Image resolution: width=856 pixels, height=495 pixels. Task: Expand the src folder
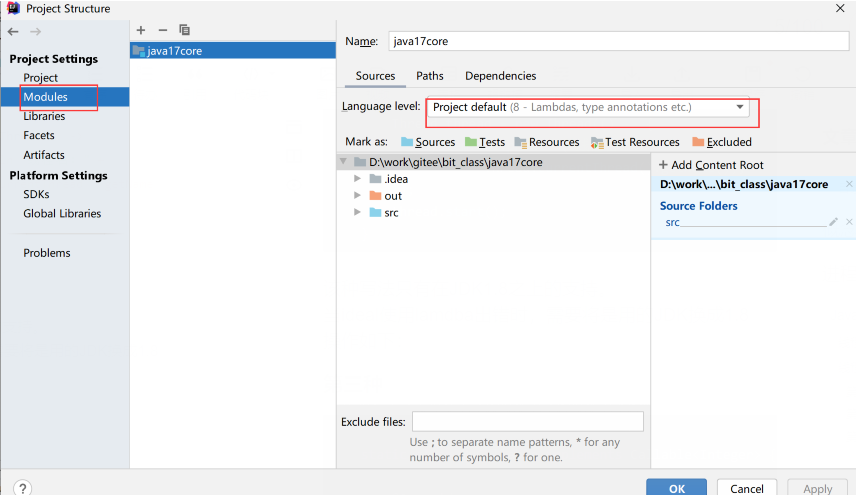(x=357, y=212)
